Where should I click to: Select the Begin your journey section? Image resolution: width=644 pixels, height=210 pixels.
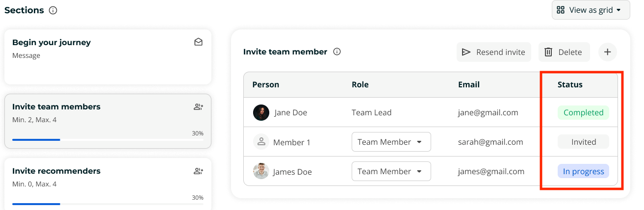108,56
